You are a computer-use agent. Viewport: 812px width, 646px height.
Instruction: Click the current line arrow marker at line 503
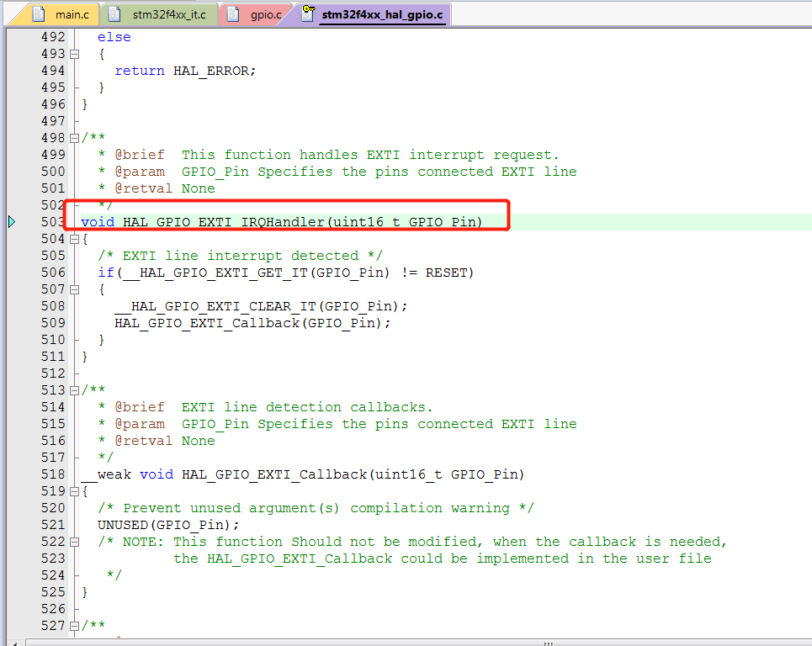click(12, 222)
